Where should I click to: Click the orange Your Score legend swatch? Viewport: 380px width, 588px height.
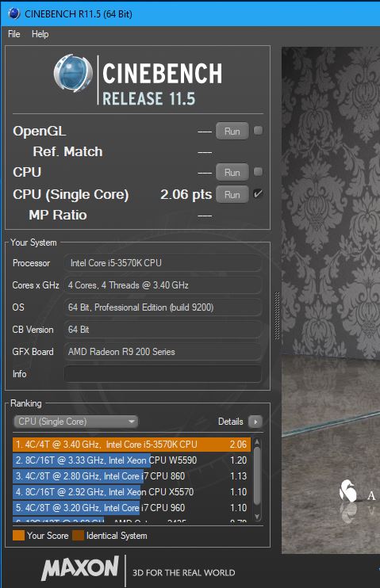[x=18, y=536]
